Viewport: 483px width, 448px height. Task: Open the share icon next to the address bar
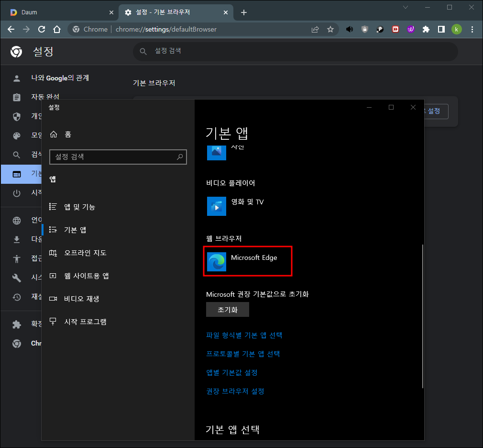pos(315,29)
